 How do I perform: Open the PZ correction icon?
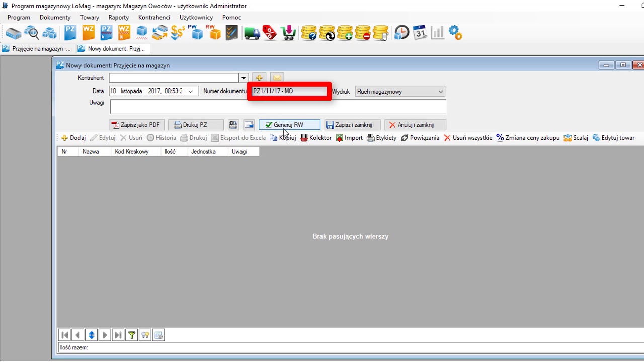pyautogui.click(x=106, y=33)
